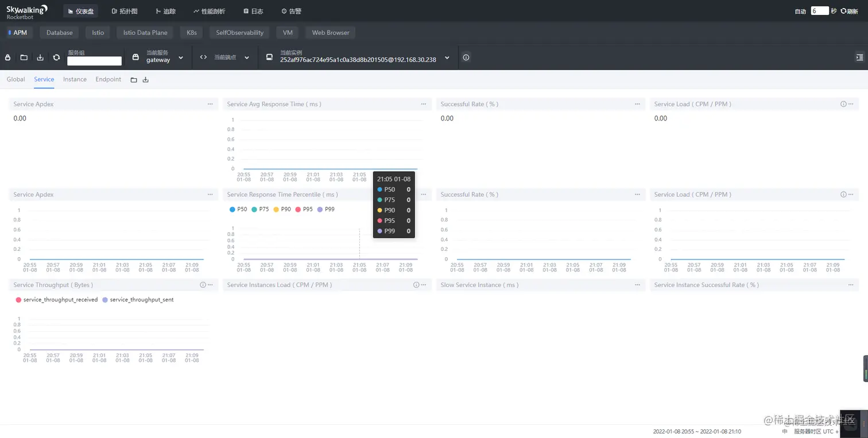The width and height of the screenshot is (868, 438).
Task: Open the more menu on Slow Service Instance panel
Action: [637, 285]
